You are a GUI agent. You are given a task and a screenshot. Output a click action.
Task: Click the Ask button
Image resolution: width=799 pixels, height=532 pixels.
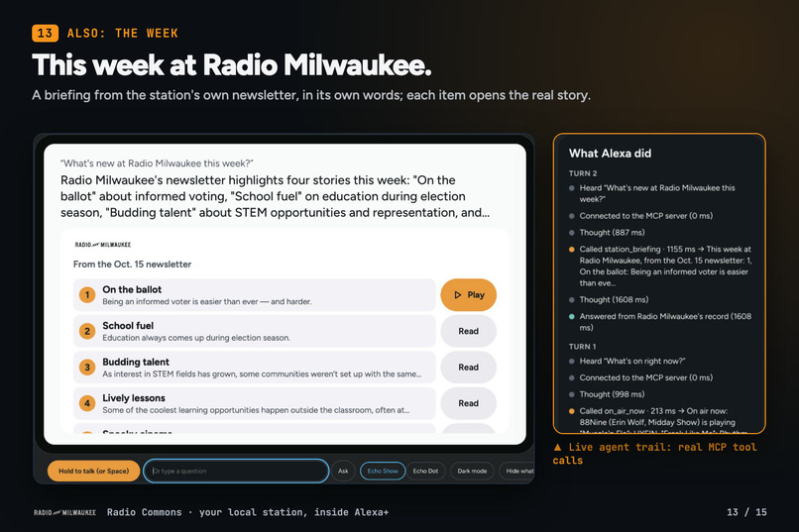pyautogui.click(x=343, y=471)
